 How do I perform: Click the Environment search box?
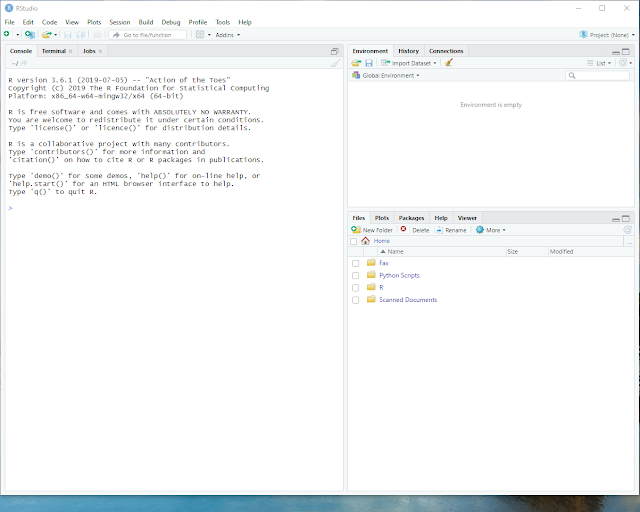coord(598,75)
